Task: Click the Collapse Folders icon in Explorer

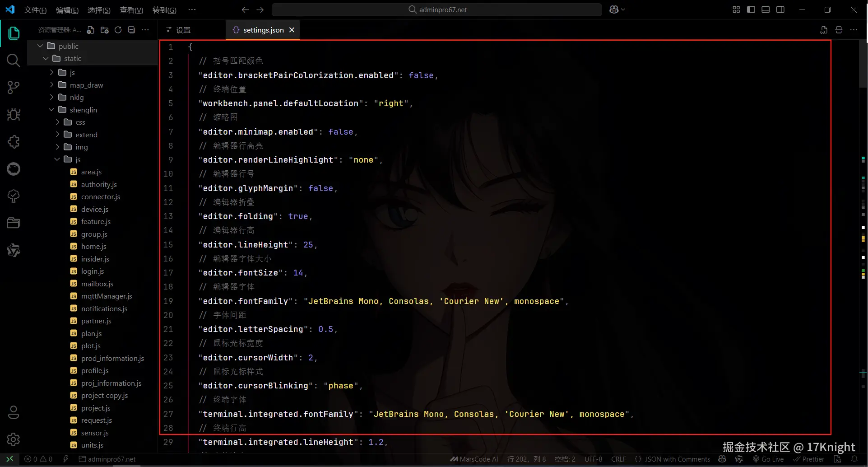Action: tap(131, 30)
